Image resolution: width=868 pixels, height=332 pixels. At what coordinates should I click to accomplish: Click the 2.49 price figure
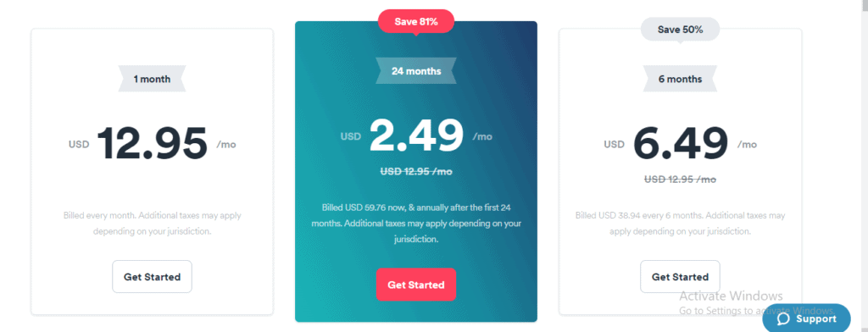(x=416, y=135)
